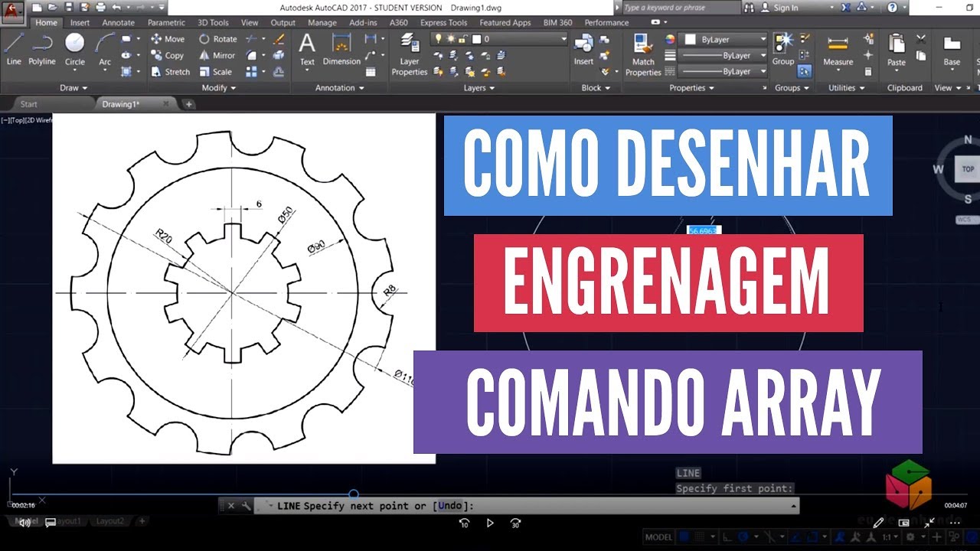Mute video with the speaker icon

point(25,523)
